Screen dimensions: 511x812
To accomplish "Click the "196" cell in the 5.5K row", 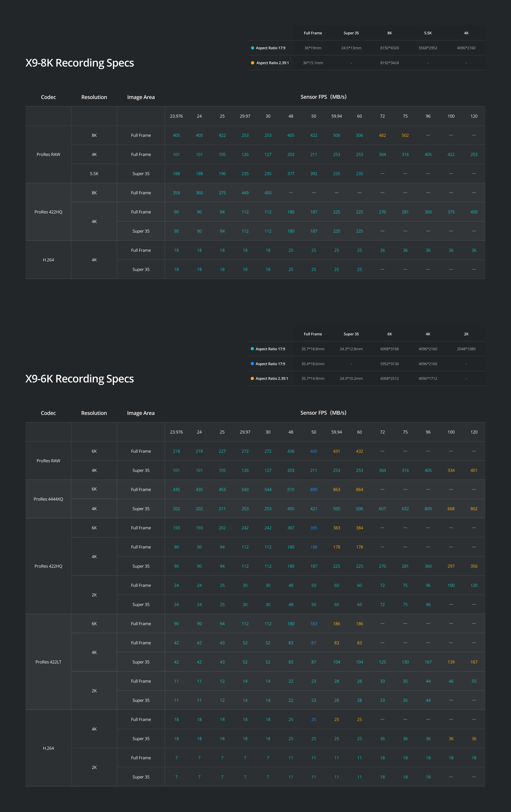I will (222, 174).
